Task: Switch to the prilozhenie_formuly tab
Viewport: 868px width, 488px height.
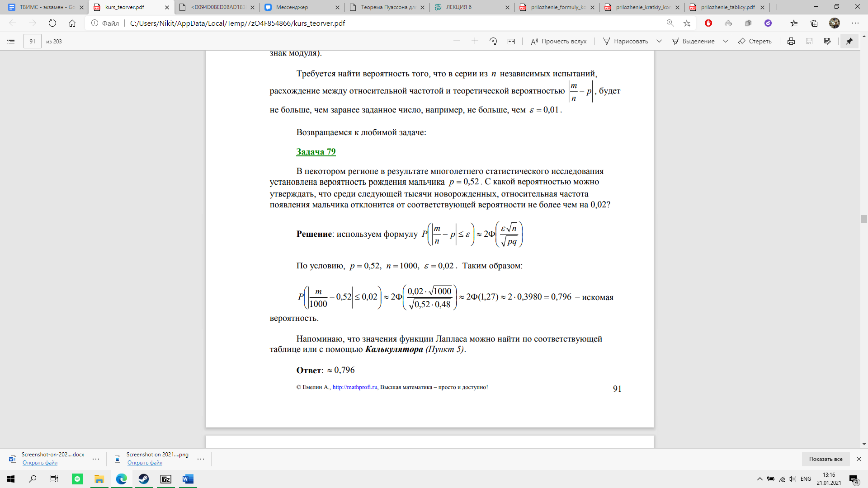Action: pos(557,7)
